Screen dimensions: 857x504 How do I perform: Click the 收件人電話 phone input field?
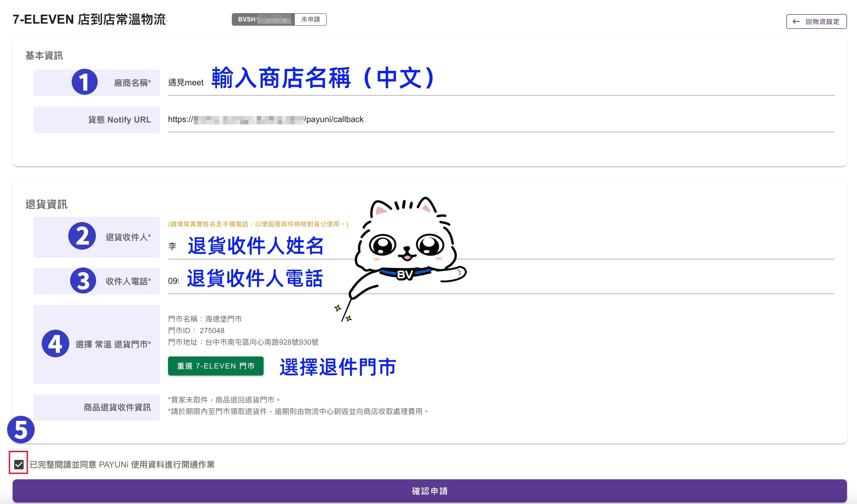pos(501,281)
